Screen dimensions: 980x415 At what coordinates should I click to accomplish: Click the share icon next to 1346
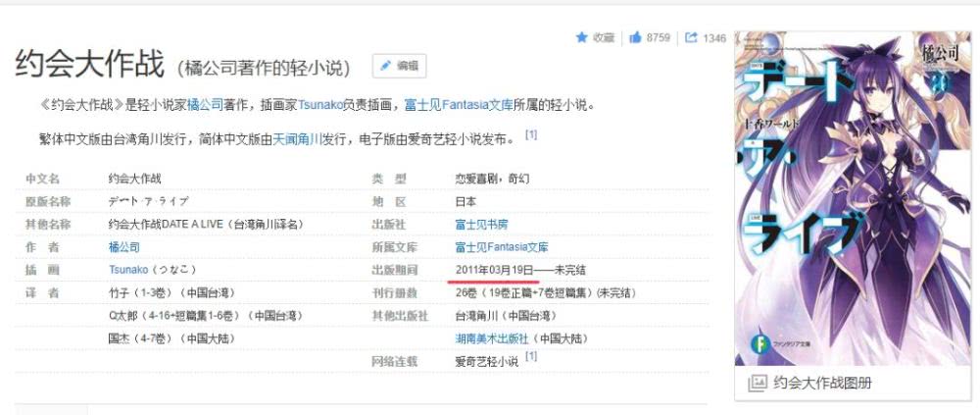(691, 38)
